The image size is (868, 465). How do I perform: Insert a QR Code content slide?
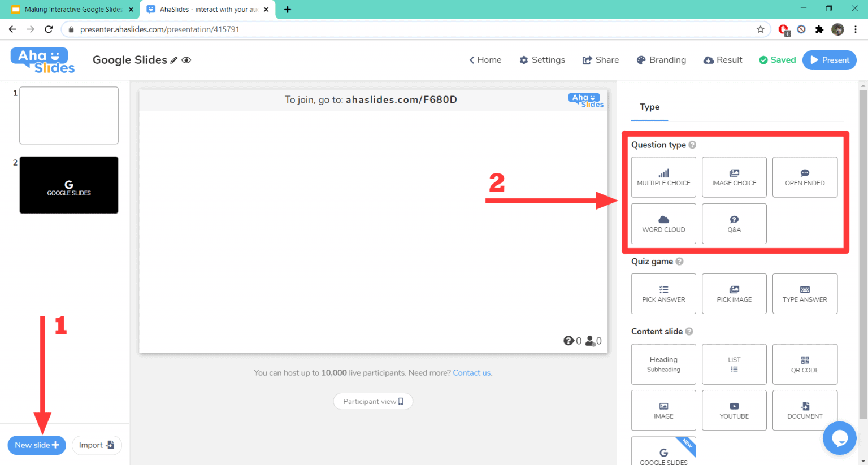[x=805, y=364]
